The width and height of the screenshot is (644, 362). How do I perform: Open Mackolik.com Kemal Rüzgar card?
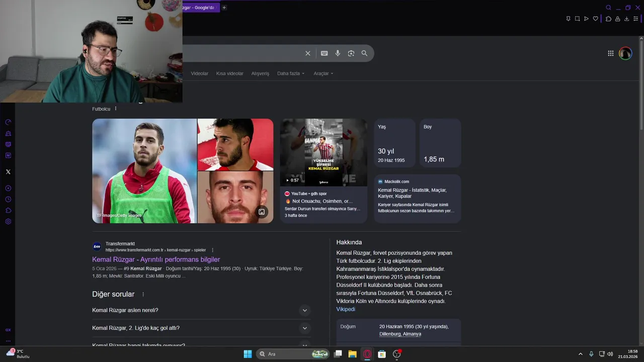coord(417,199)
